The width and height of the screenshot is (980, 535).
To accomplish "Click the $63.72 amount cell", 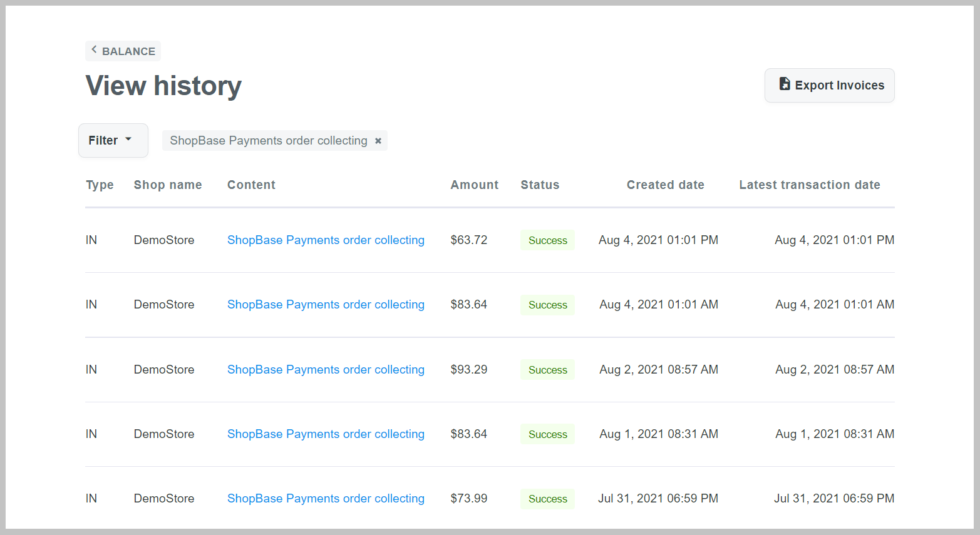I will coord(468,240).
